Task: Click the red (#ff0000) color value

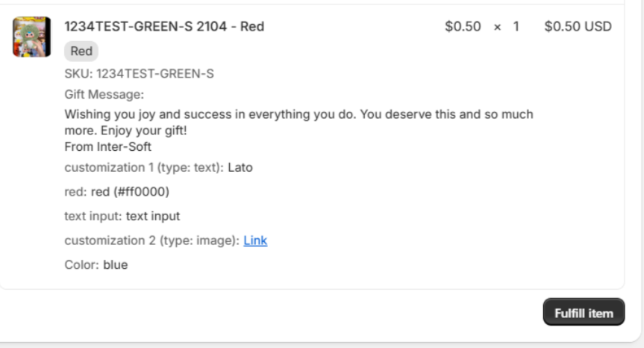Action: pyautogui.click(x=130, y=192)
